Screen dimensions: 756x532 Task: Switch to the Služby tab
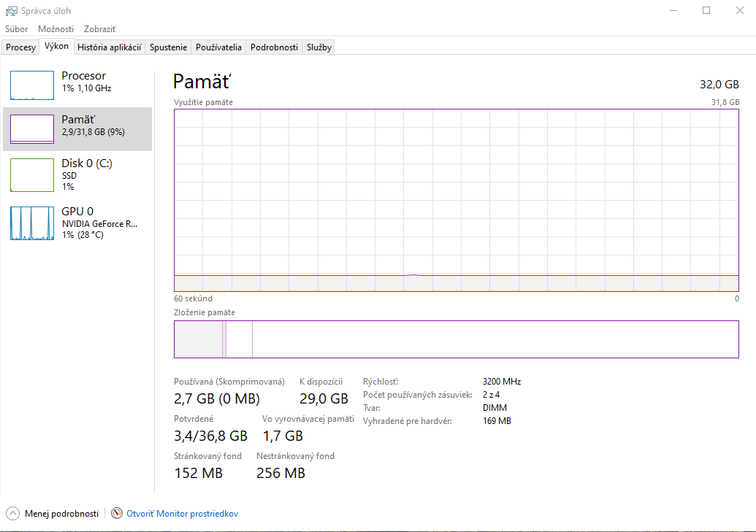pyautogui.click(x=319, y=47)
